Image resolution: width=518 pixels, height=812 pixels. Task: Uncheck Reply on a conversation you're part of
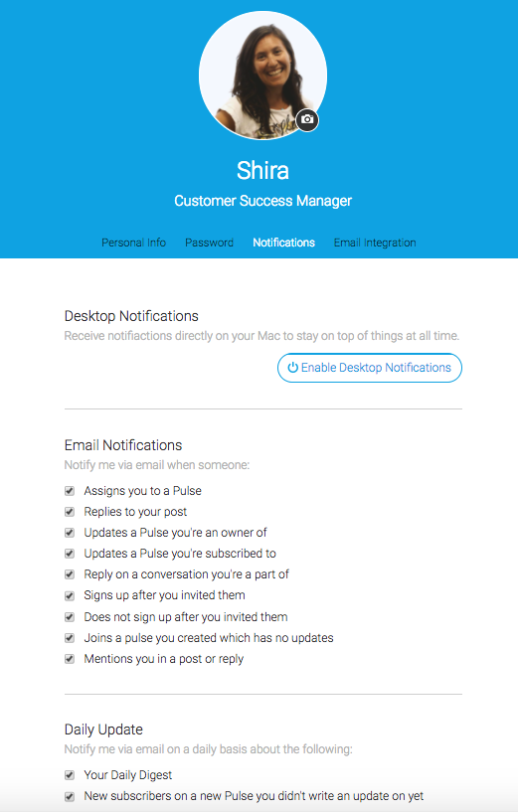tap(70, 574)
